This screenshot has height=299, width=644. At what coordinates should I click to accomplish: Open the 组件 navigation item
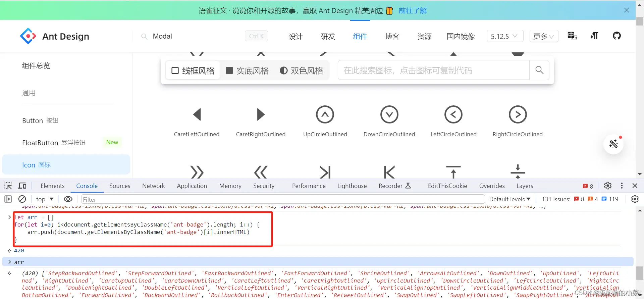(360, 36)
